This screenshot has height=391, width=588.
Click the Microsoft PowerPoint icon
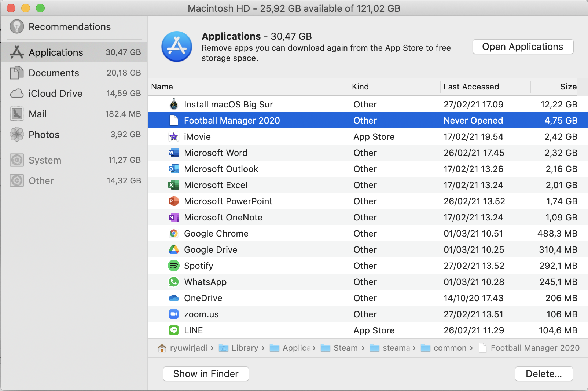[174, 201]
